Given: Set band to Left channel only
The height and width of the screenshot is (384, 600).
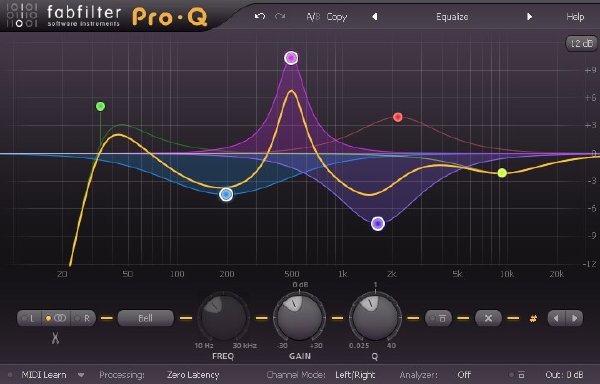Looking at the screenshot, I should pos(29,318).
